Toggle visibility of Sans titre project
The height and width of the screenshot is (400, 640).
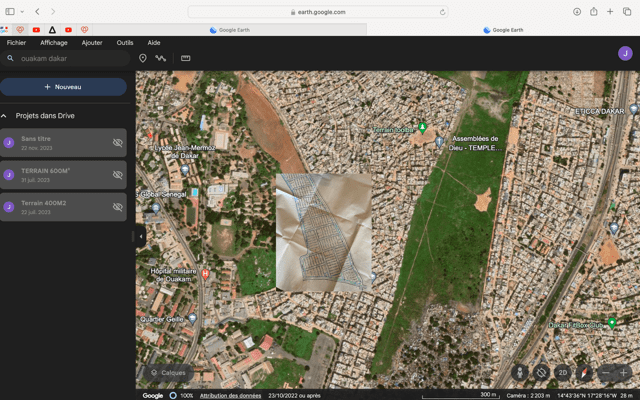pyautogui.click(x=117, y=143)
